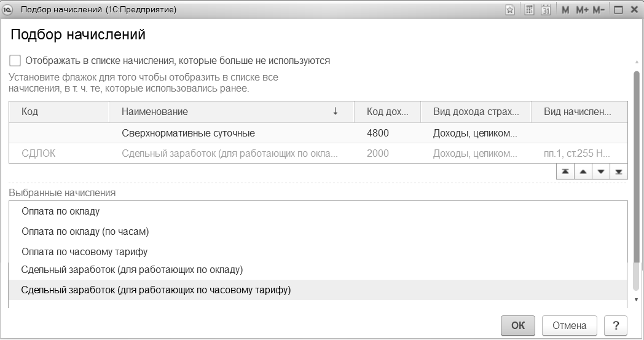Confirm selection with the OK button

pyautogui.click(x=518, y=326)
